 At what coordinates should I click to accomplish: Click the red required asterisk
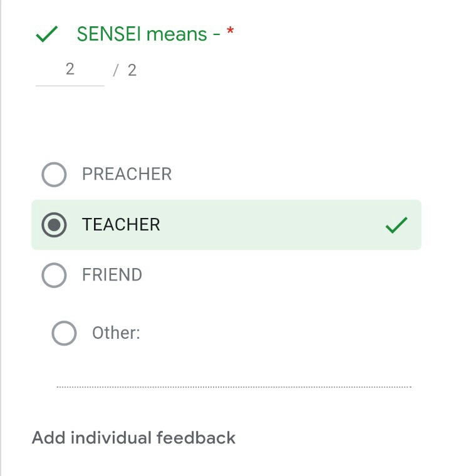(x=230, y=33)
